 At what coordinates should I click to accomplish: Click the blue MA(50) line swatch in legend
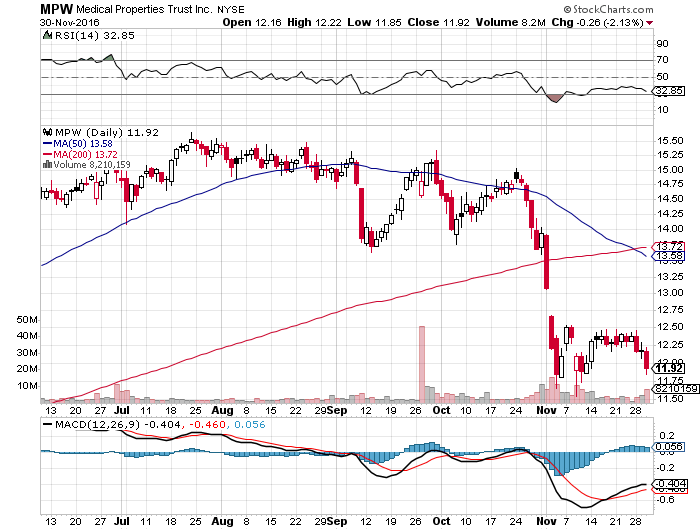click(47, 144)
